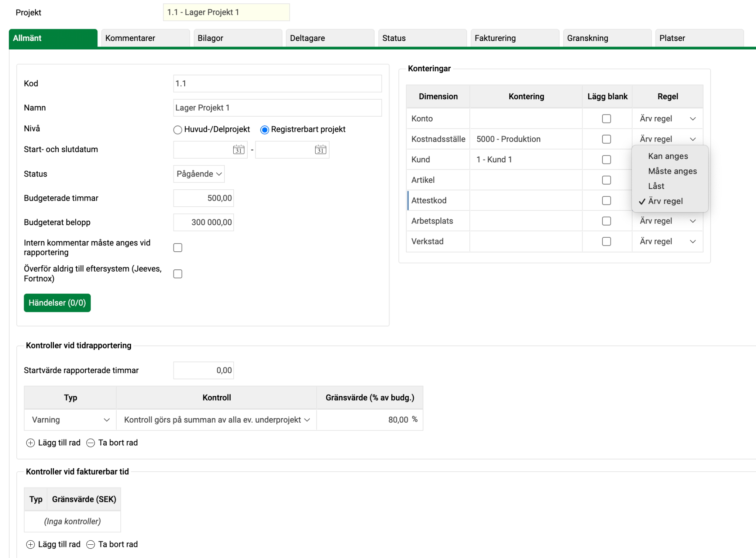Tick Lägg blank for Attestkod row
This screenshot has width=756, height=558.
pyautogui.click(x=606, y=200)
